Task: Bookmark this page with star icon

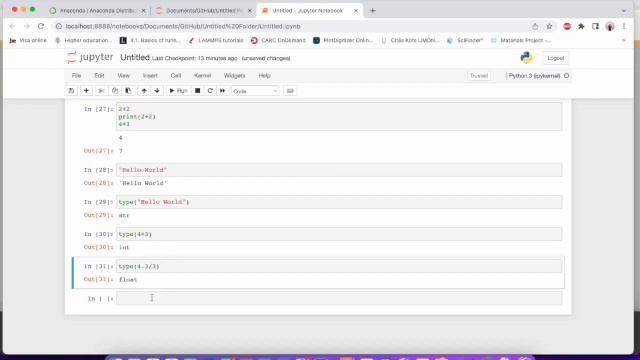Action: (549, 26)
